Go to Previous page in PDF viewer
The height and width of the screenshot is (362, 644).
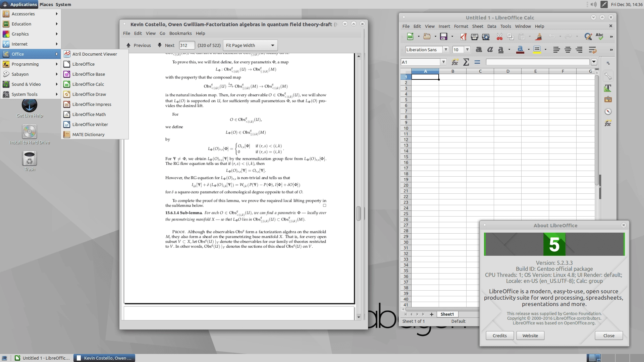pyautogui.click(x=139, y=45)
